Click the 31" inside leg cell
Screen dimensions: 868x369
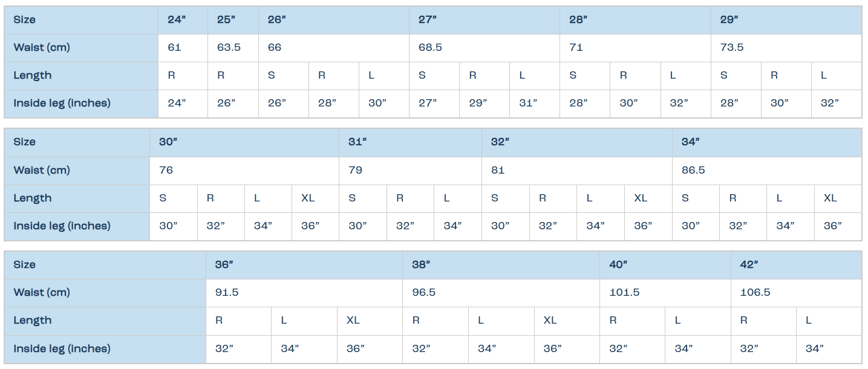(528, 103)
